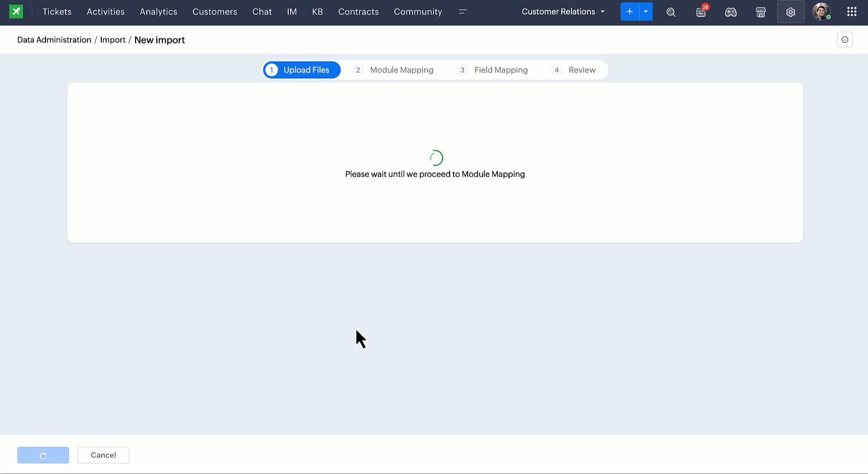Open the Marketplace icon
The width and height of the screenshot is (868, 474).
760,12
